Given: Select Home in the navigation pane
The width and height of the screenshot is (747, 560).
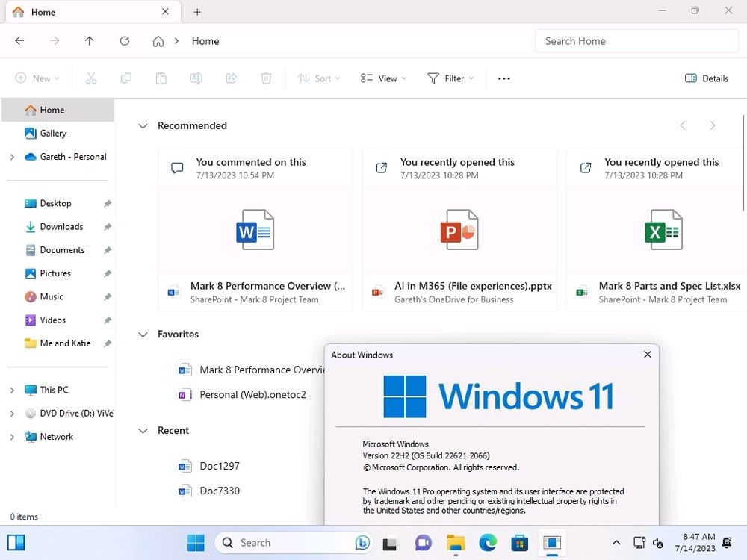Looking at the screenshot, I should tap(58, 110).
